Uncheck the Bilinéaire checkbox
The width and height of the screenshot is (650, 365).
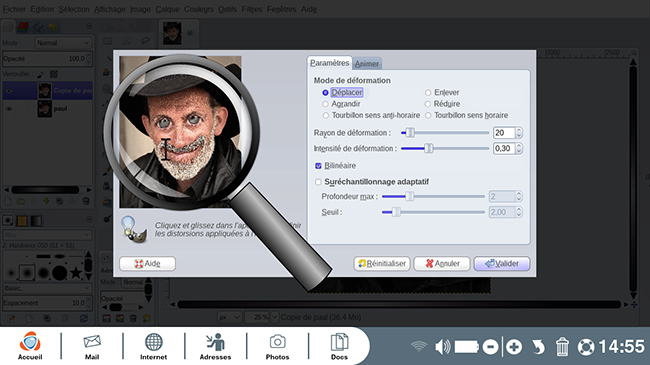point(318,166)
